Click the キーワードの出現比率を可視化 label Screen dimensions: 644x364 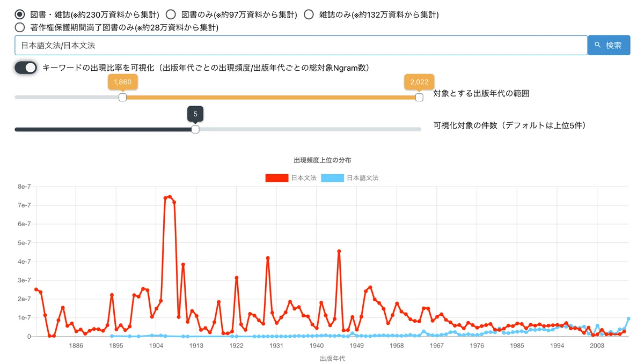[x=206, y=68]
